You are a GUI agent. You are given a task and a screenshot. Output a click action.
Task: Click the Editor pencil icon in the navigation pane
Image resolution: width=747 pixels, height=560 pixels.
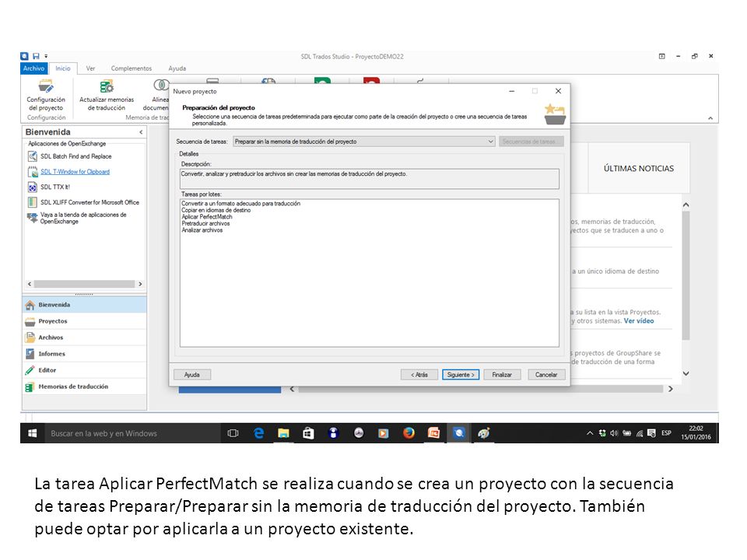30,370
